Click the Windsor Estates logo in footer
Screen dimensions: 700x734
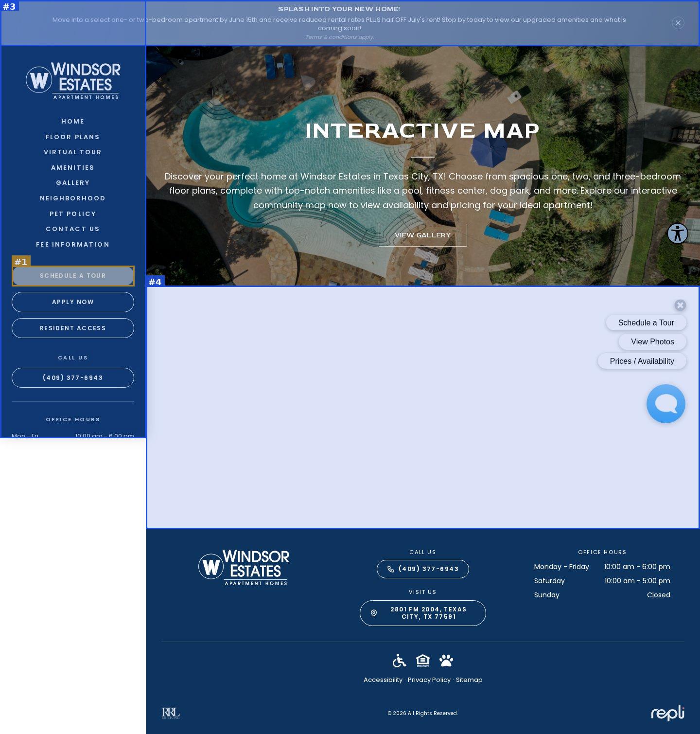[244, 567]
